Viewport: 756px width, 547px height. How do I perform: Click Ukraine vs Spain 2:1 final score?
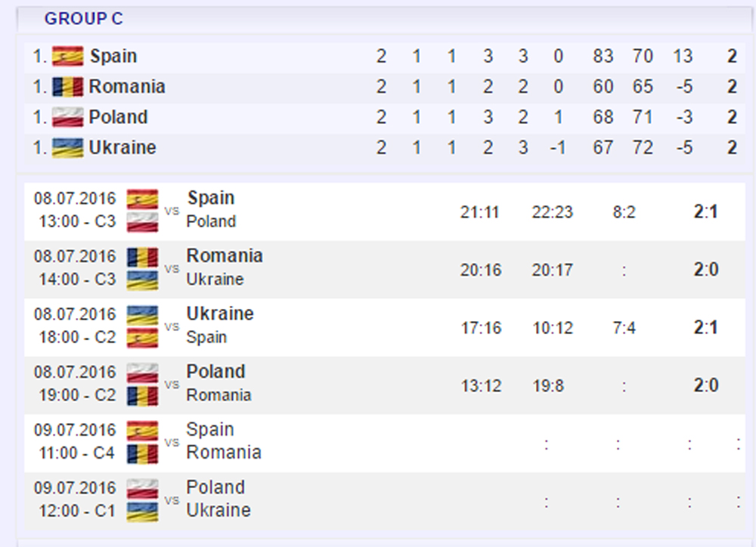(x=705, y=328)
